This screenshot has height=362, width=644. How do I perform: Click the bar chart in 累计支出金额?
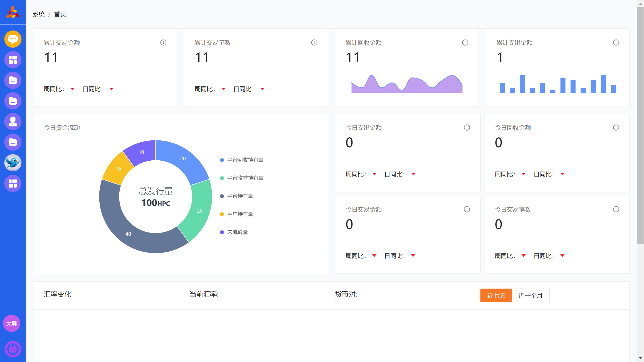557,84
